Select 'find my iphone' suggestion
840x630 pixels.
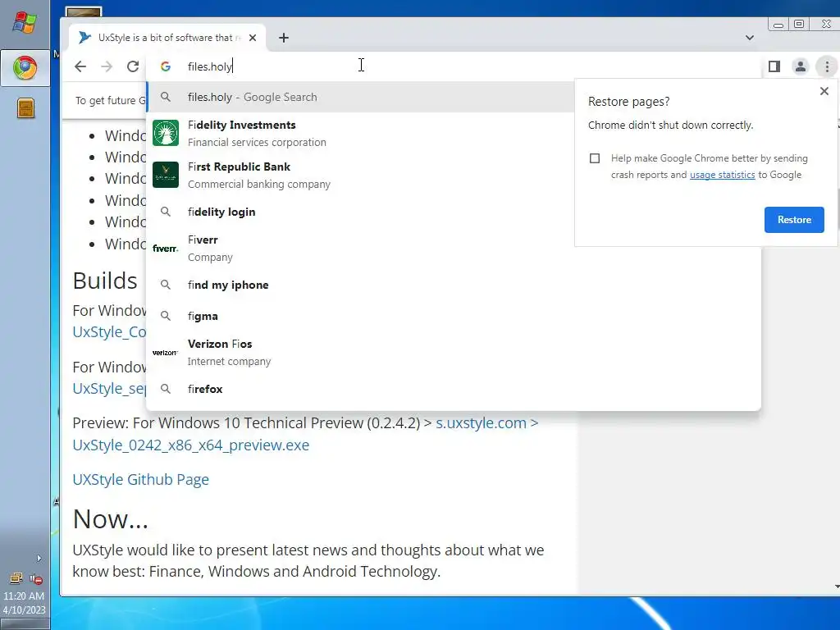point(453,285)
